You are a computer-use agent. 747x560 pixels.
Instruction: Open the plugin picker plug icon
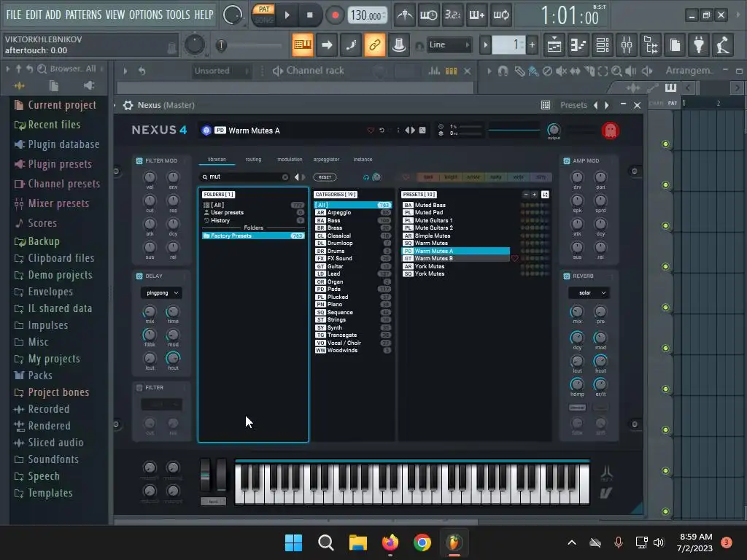point(699,44)
